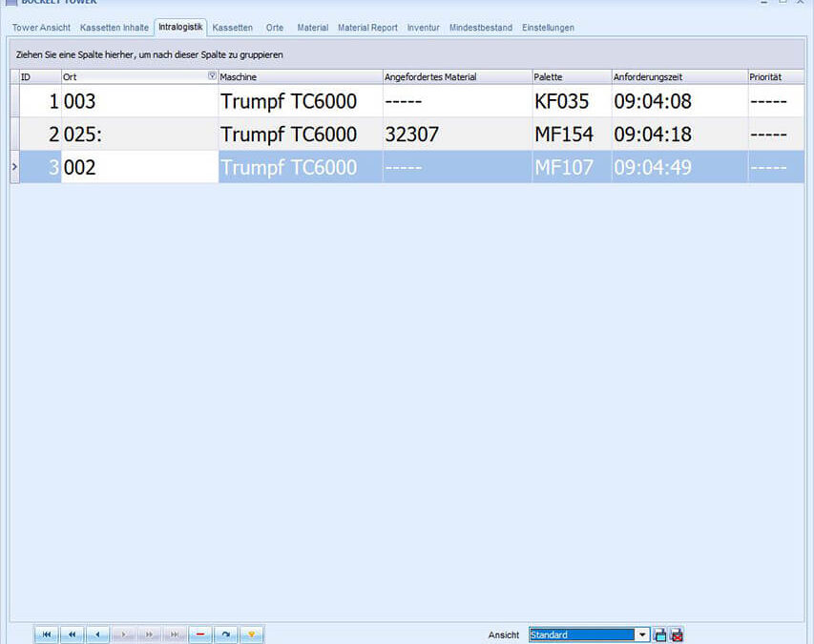Open the Material tab
Viewport: 814px width, 644px height.
coord(312,28)
